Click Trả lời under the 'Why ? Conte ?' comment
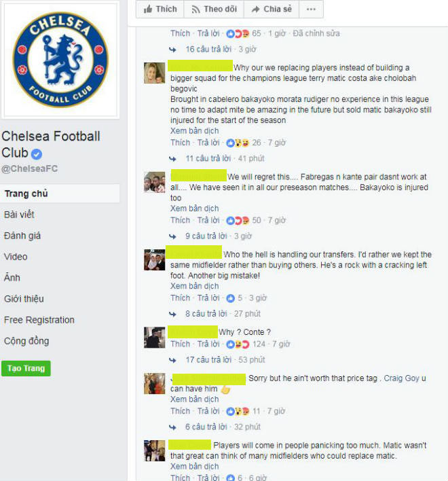Image resolution: width=448 pixels, height=481 pixels. tap(208, 344)
